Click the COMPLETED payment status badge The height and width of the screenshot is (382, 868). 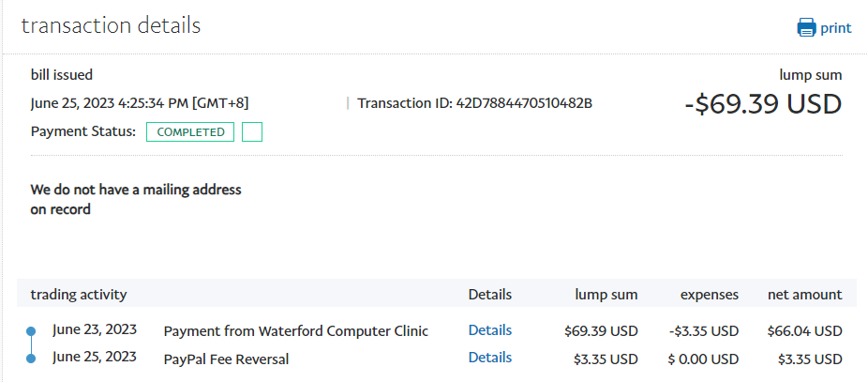[191, 132]
